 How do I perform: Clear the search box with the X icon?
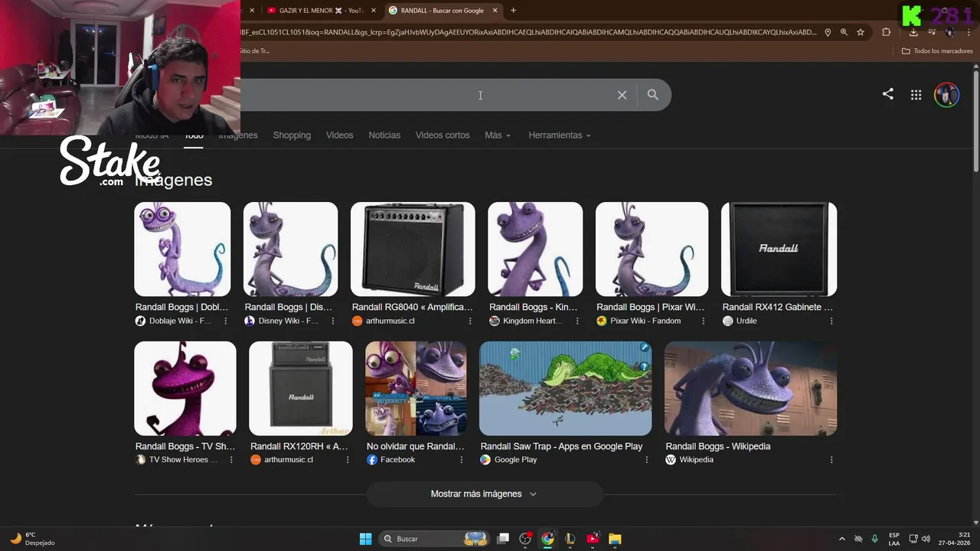[622, 95]
